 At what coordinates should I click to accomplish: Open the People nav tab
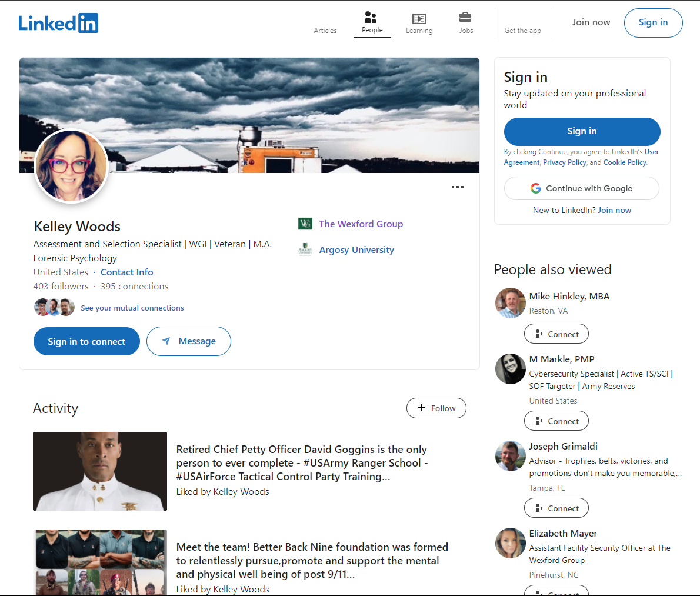click(372, 23)
